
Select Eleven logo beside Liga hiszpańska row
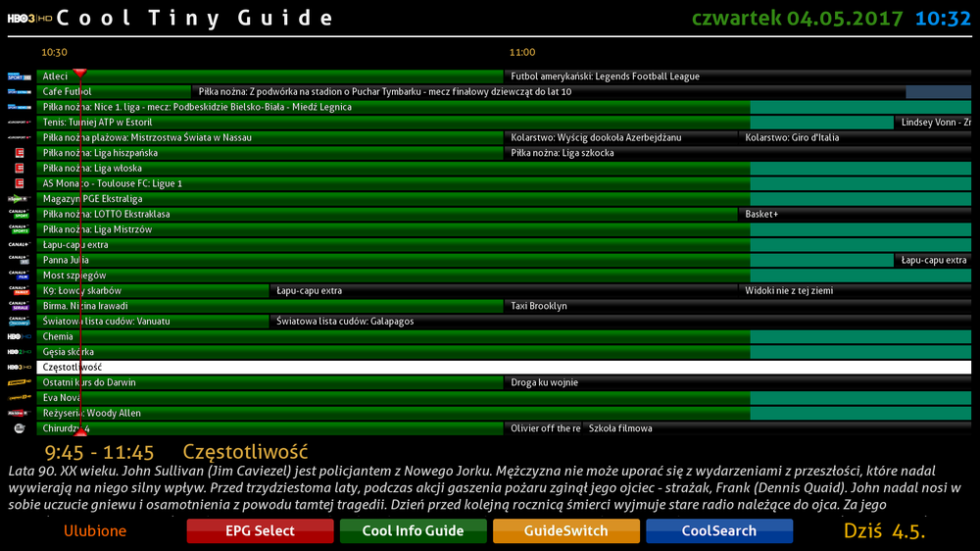pyautogui.click(x=20, y=153)
